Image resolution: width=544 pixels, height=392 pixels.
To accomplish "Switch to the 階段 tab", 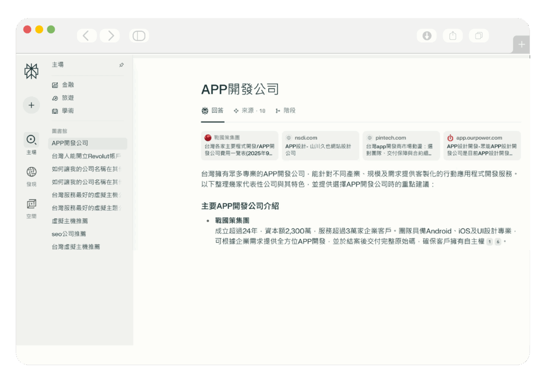I will tap(285, 110).
